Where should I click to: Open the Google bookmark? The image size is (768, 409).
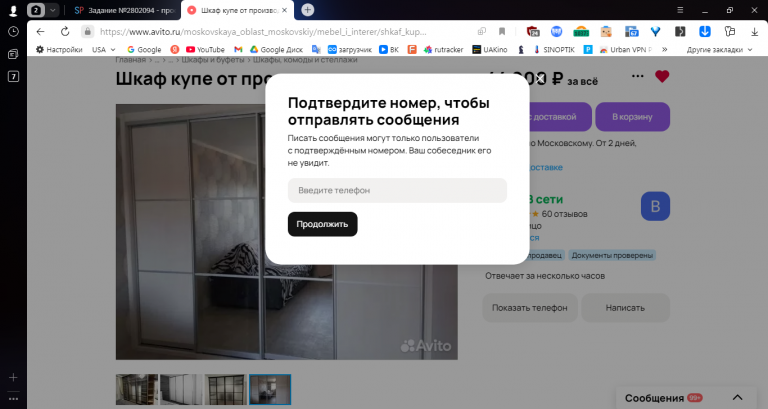click(144, 49)
